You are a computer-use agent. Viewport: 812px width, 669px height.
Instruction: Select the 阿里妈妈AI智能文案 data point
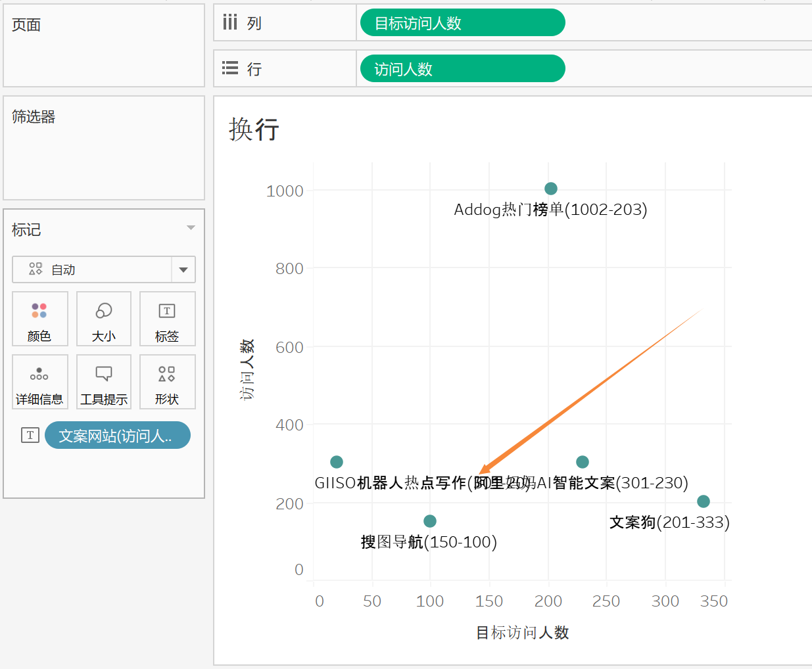583,462
